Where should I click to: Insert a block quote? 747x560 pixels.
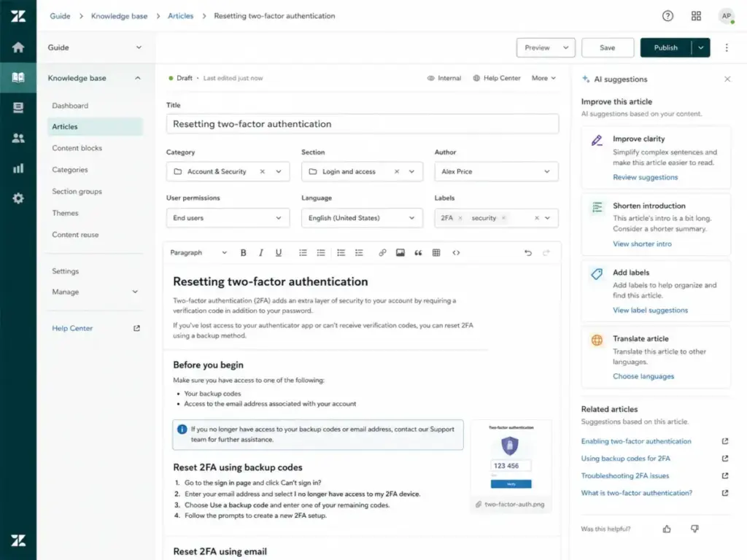click(418, 253)
